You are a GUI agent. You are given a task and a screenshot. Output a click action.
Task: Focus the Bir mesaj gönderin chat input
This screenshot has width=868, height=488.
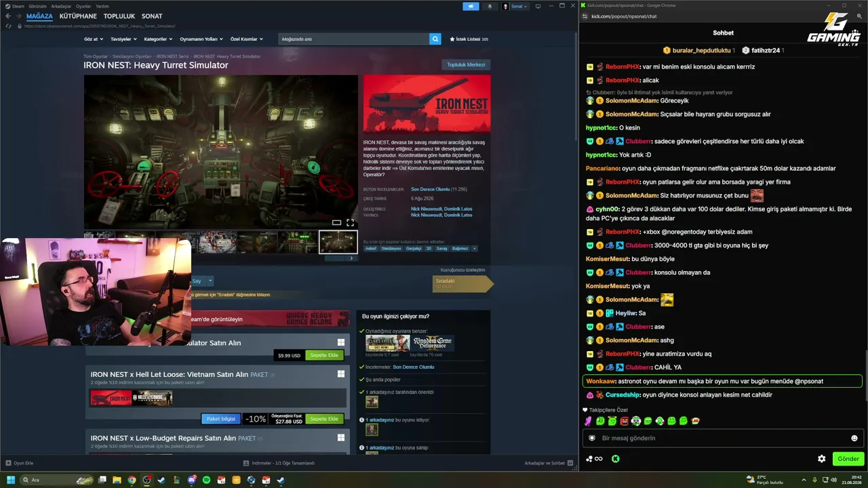click(723, 438)
